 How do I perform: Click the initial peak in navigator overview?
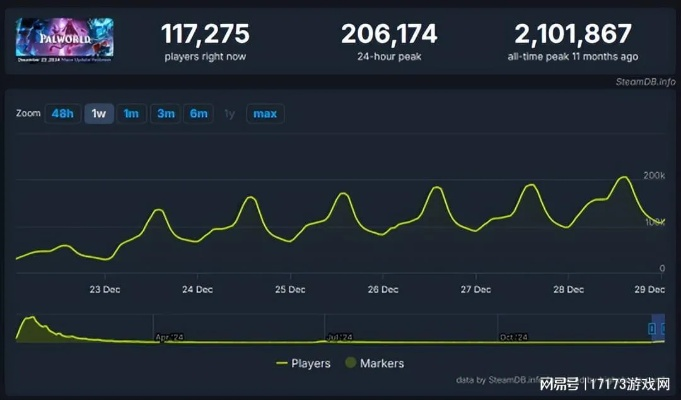[x=31, y=322]
